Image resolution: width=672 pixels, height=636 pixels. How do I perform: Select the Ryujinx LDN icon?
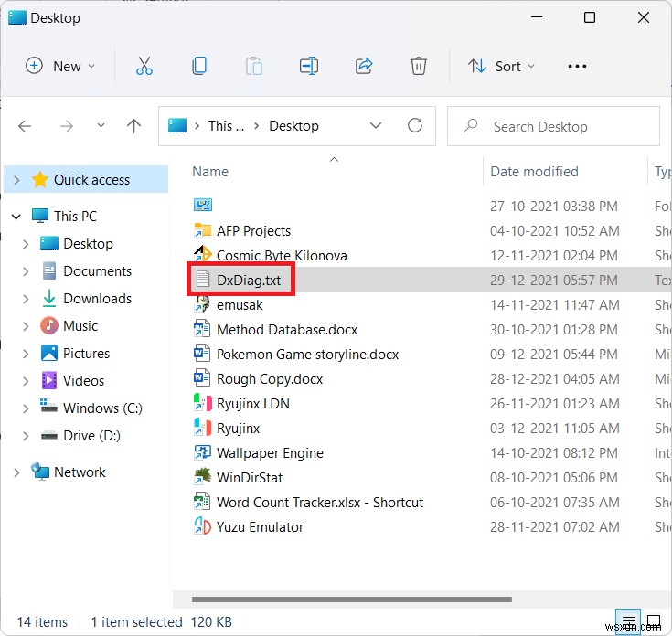coord(203,403)
